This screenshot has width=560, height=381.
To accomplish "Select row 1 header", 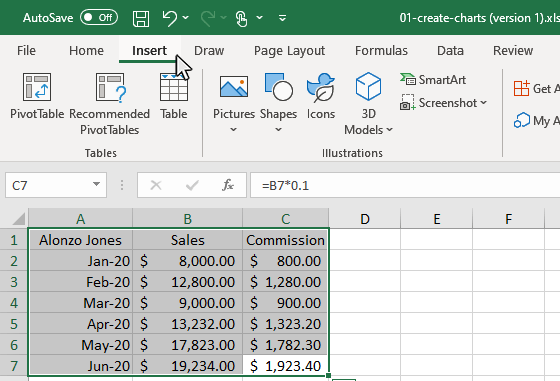I will [x=14, y=240].
